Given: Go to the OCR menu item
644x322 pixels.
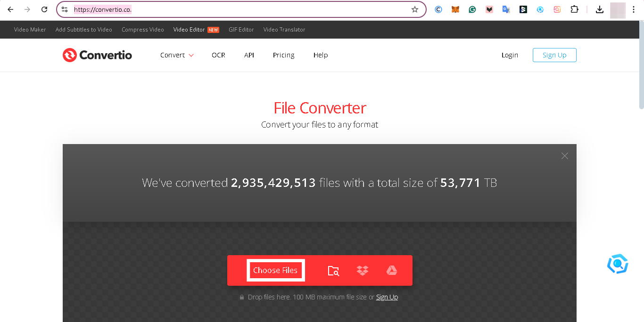Looking at the screenshot, I should click(x=218, y=55).
